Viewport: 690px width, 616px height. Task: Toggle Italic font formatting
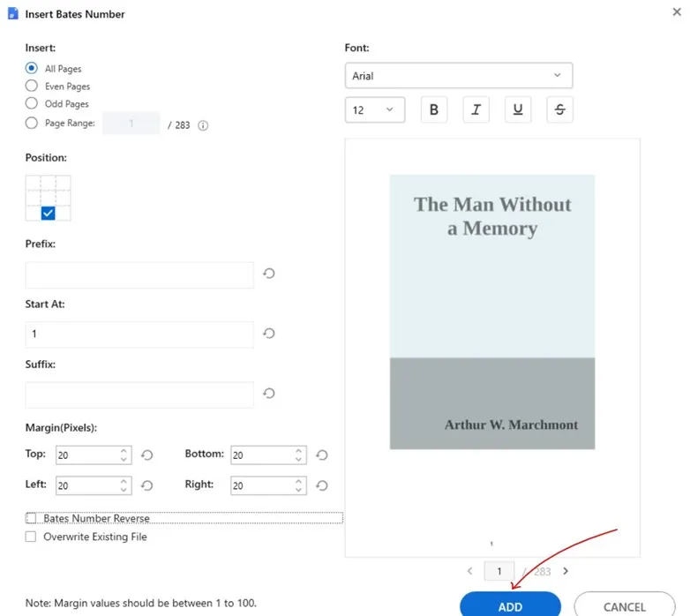point(476,109)
